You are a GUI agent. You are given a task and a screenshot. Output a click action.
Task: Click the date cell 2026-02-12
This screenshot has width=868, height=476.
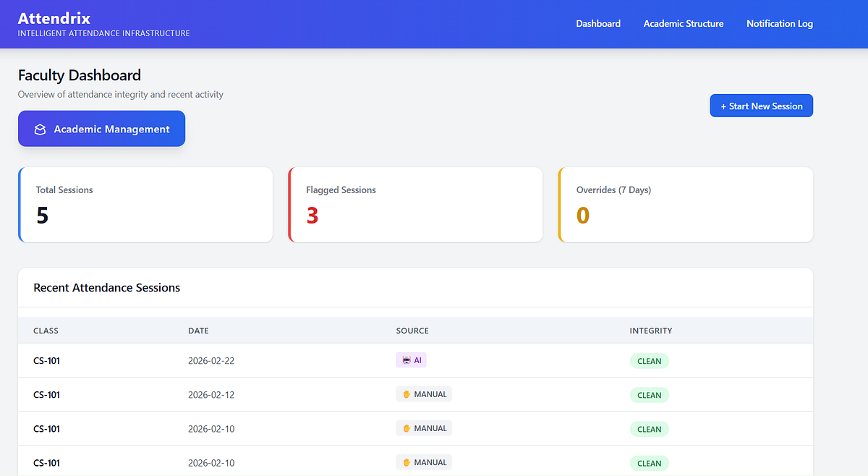(211, 395)
